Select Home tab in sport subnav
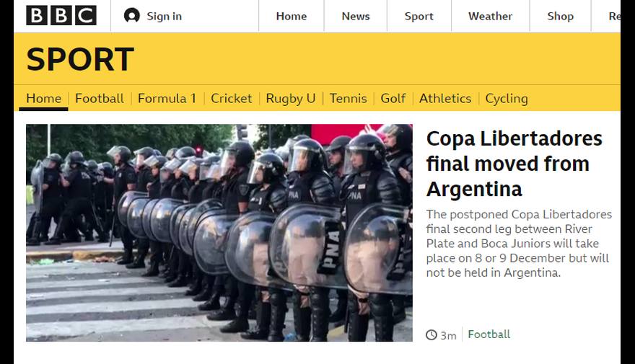The width and height of the screenshot is (635, 364). tap(44, 98)
